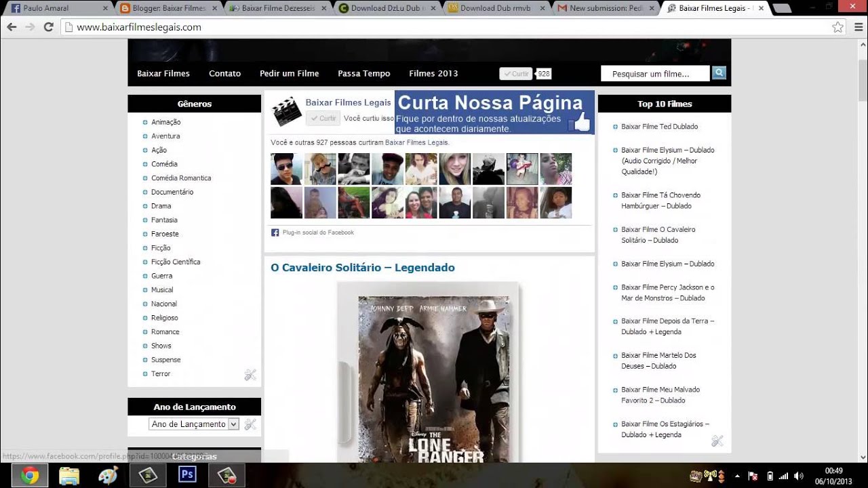Select the Ficção Científica genre link

pos(176,262)
